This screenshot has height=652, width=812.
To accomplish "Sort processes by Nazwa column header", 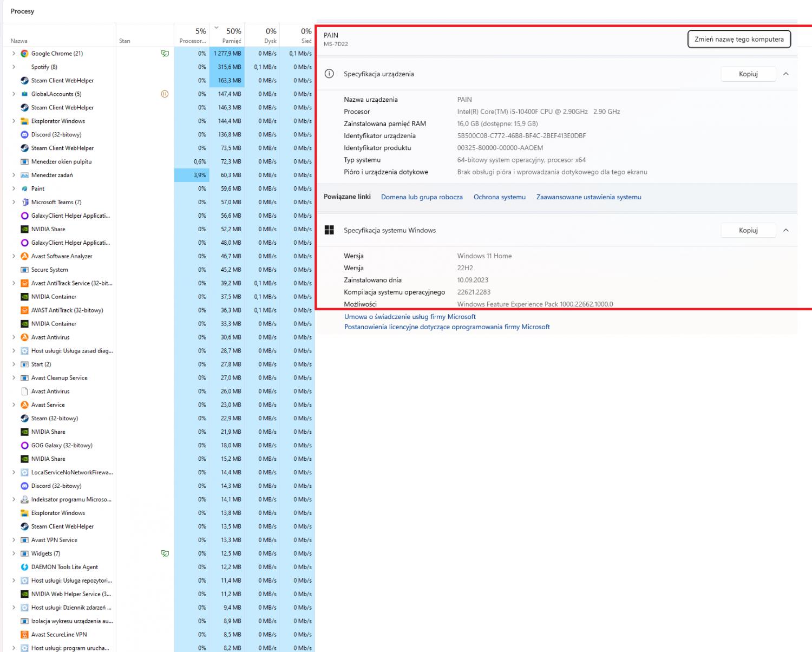I will point(19,41).
